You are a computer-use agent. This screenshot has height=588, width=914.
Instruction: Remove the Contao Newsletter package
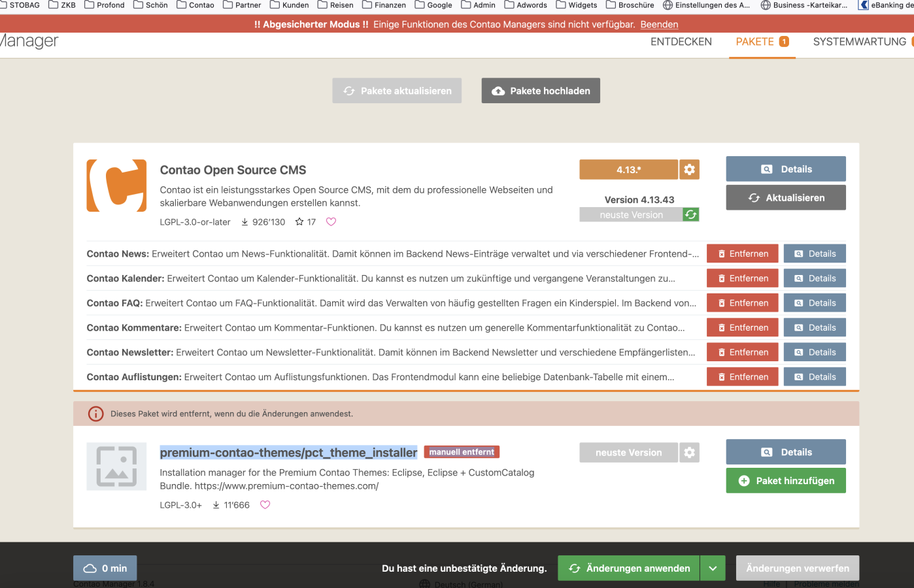click(x=742, y=352)
